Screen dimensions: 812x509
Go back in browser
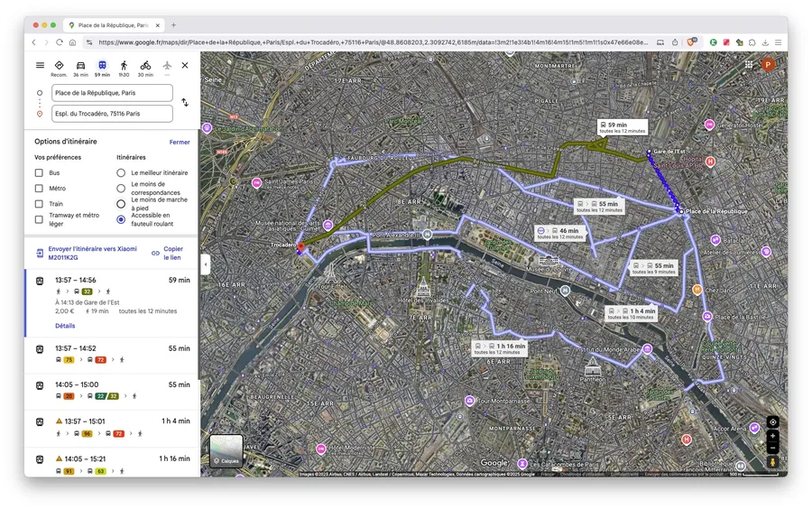tap(33, 42)
